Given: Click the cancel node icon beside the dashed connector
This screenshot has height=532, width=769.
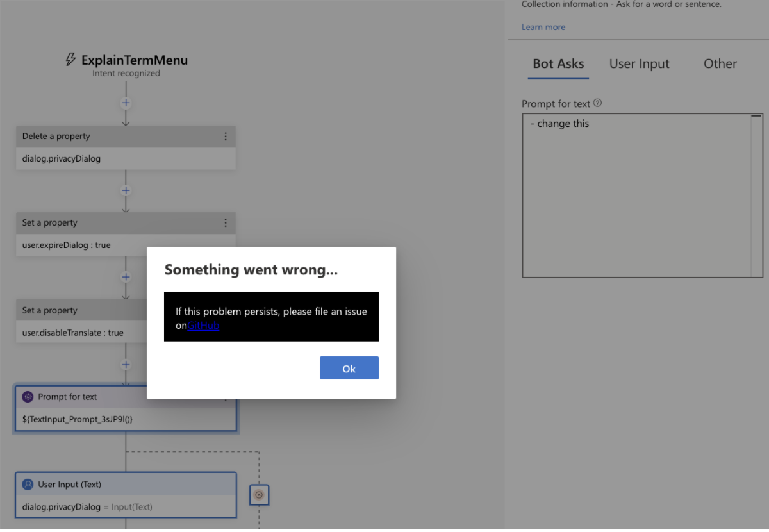Looking at the screenshot, I should [x=259, y=494].
